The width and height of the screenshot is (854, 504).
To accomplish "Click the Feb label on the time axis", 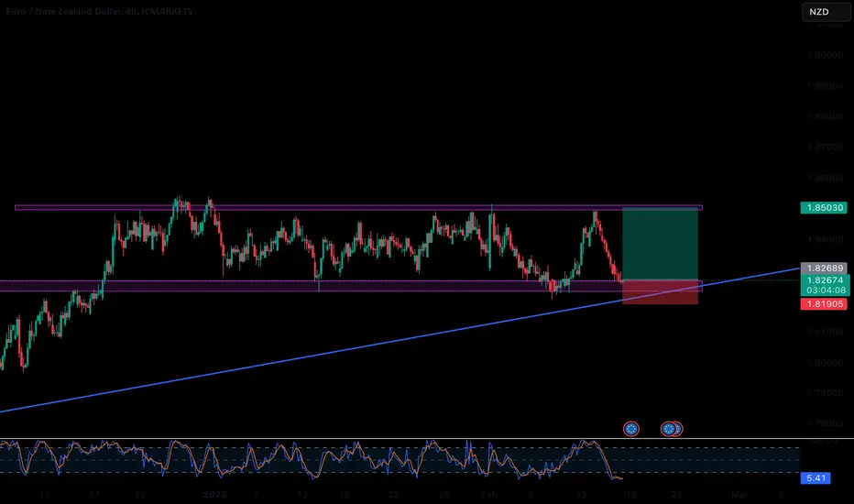I will pyautogui.click(x=489, y=495).
